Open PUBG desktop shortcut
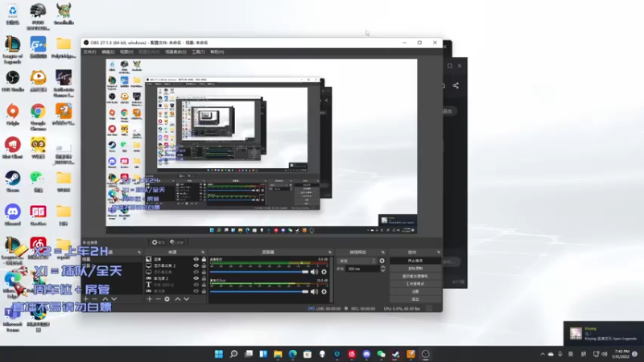 pyautogui.click(x=38, y=16)
